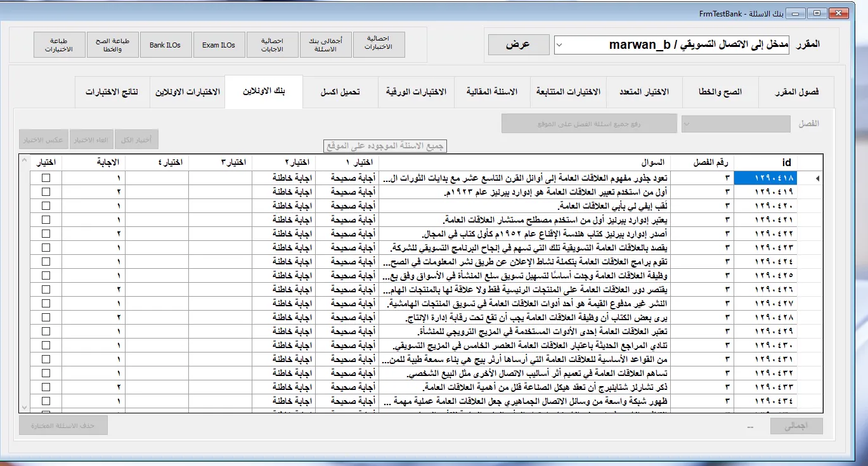This screenshot has width=868, height=466.
Task: Select id cell ١٢٩٠٤١٩
Action: (765, 192)
